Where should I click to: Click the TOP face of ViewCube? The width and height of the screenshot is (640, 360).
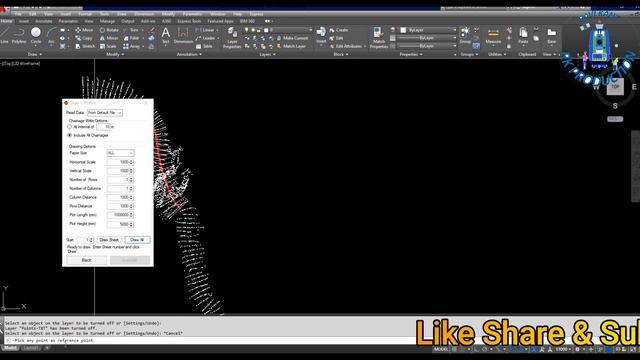(615, 87)
